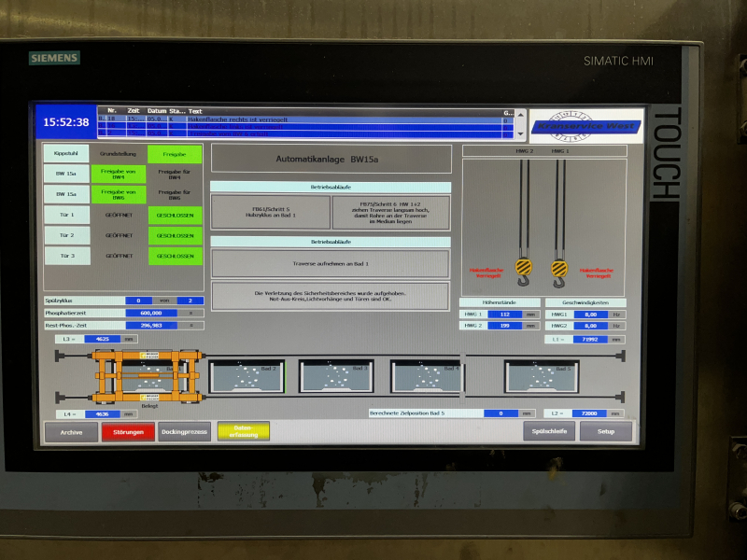Toggle the Freigabe von BW4 indicator

pyautogui.click(x=118, y=175)
